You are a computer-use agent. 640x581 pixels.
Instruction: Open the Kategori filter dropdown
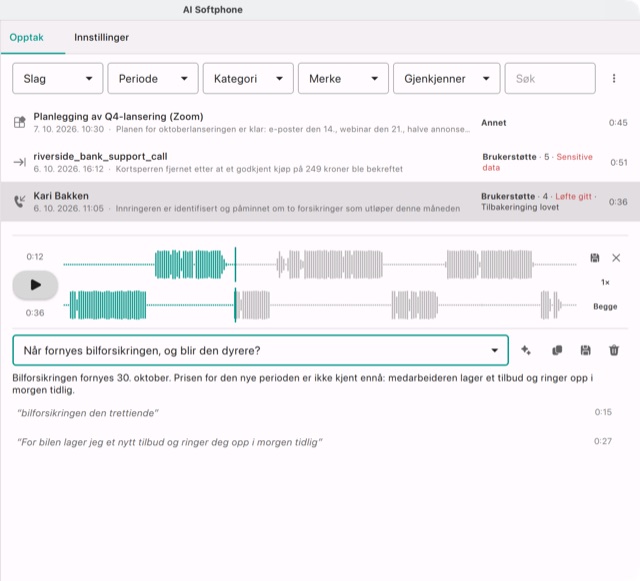click(248, 78)
